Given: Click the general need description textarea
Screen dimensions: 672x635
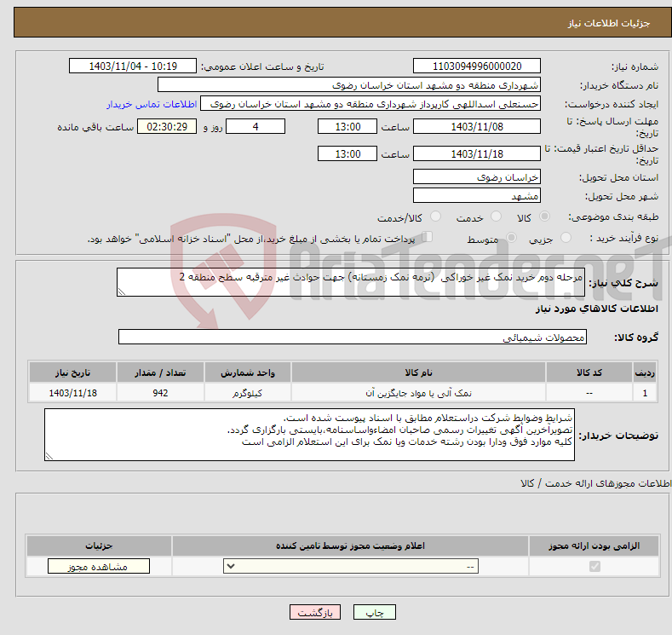Looking at the screenshot, I should pos(351,282).
